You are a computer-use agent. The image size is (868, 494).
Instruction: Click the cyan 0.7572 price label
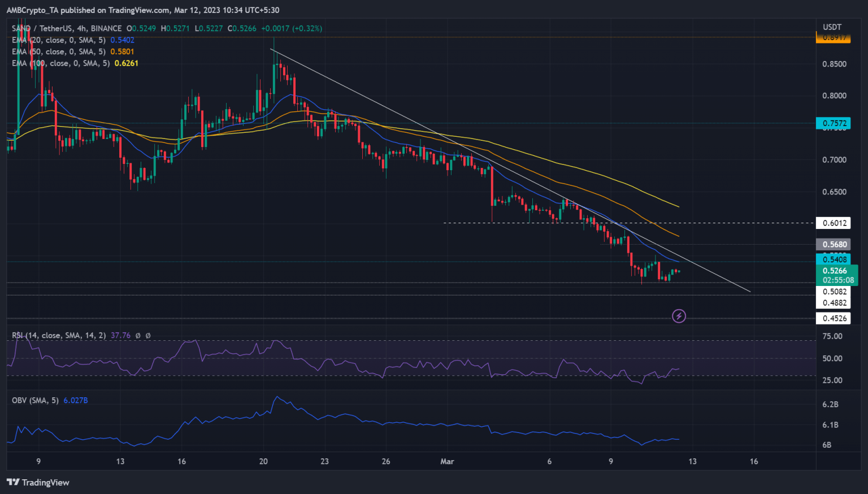834,123
